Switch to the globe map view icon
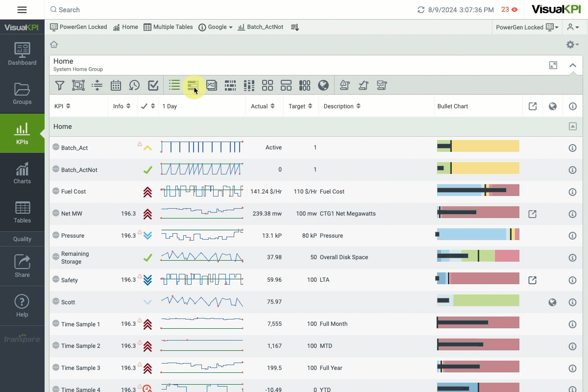This screenshot has height=392, width=588. (x=323, y=85)
